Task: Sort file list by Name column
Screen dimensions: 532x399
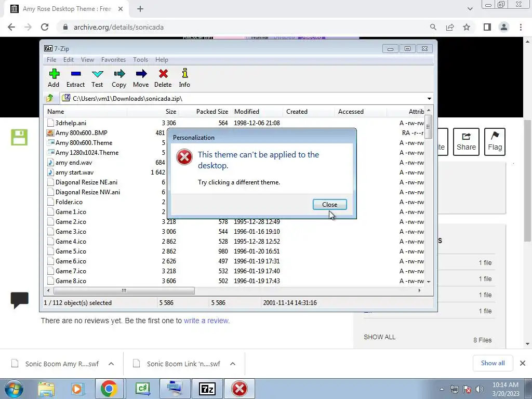Action: click(86, 112)
